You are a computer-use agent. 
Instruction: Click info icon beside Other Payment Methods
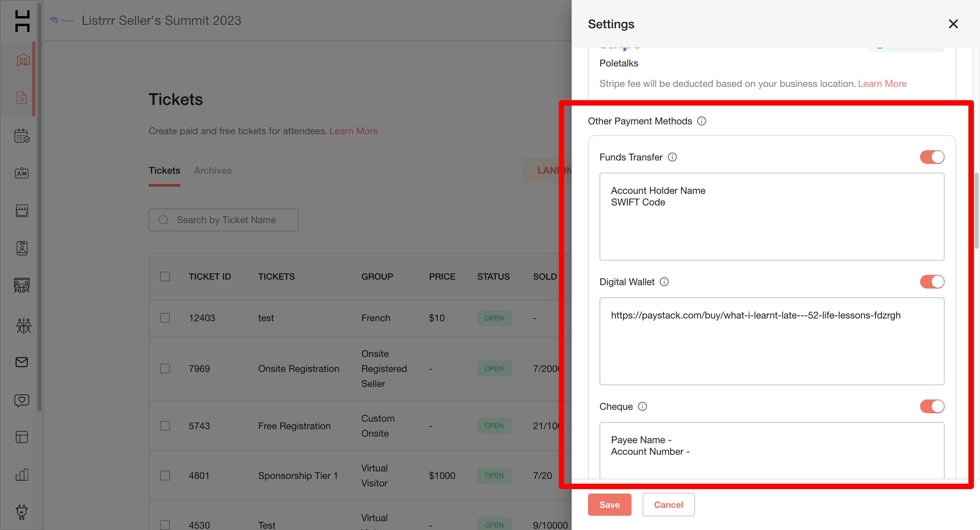(702, 121)
